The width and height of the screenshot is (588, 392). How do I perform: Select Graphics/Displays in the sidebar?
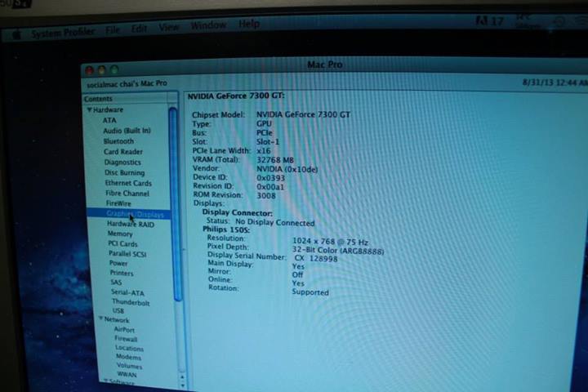[x=135, y=214]
